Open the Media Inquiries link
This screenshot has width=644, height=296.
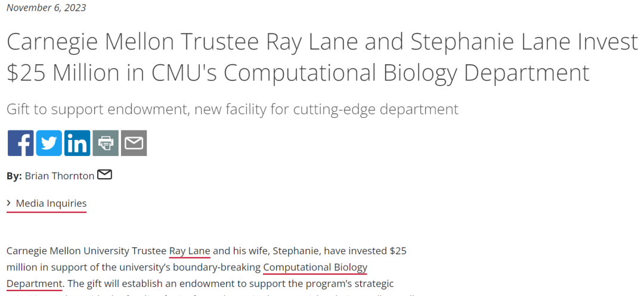51,204
